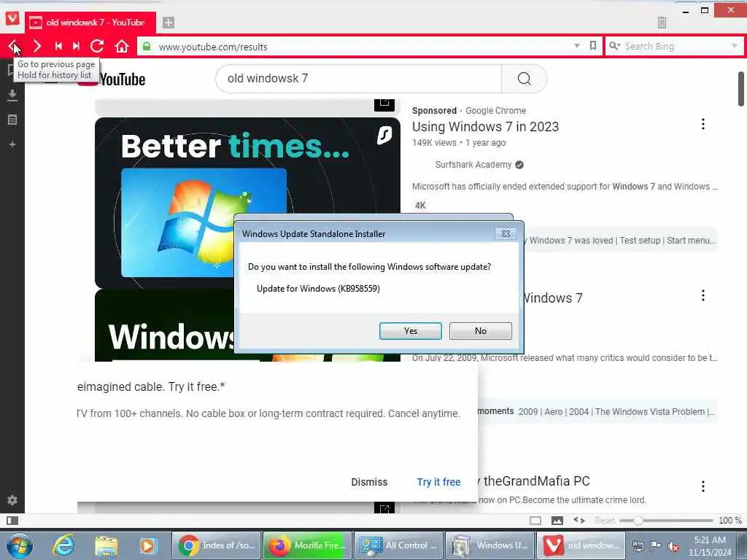Switch to Mozilla Firefox taskbar item

(308, 545)
